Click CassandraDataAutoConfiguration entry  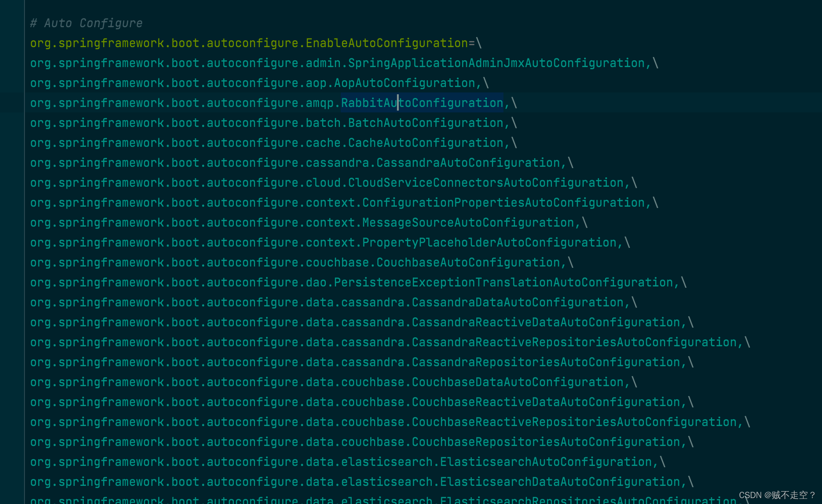(334, 302)
